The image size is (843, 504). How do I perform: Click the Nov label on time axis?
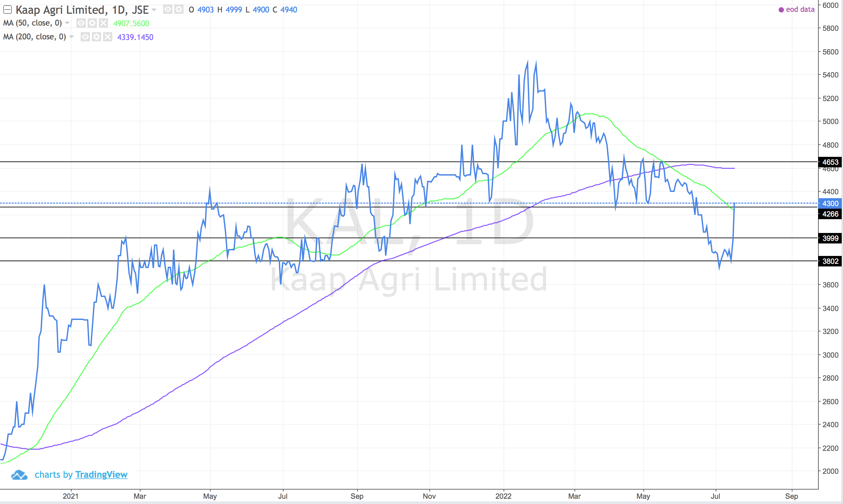pyautogui.click(x=429, y=496)
